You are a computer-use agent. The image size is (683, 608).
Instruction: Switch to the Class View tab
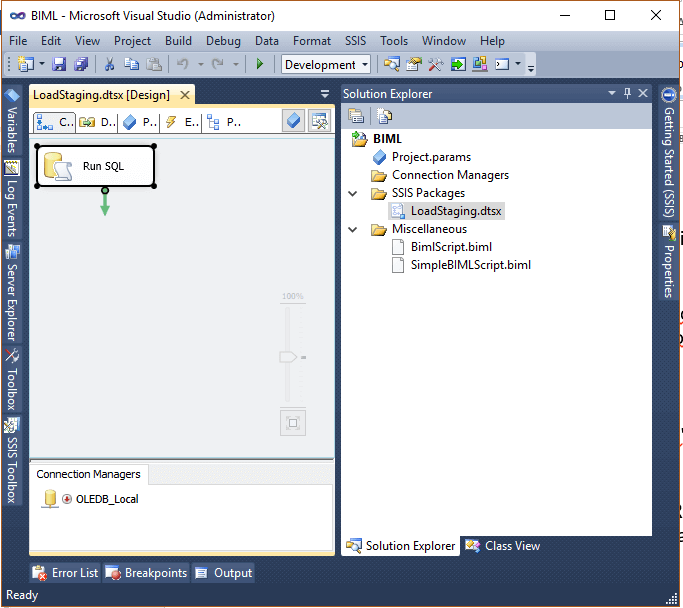(x=502, y=546)
